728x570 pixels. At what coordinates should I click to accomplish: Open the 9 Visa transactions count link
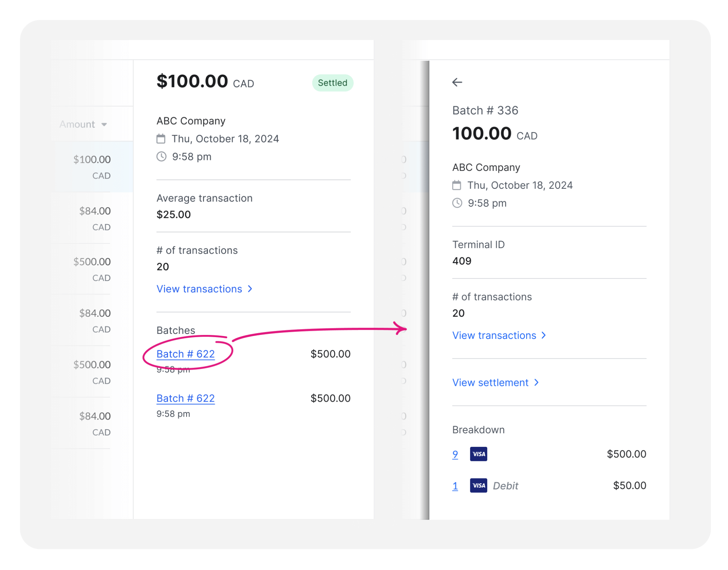tap(455, 454)
